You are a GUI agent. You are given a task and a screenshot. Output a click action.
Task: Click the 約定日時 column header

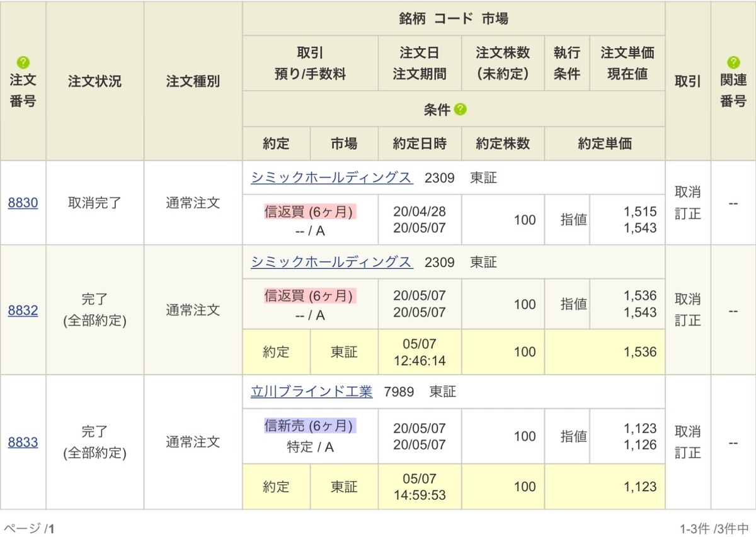420,144
